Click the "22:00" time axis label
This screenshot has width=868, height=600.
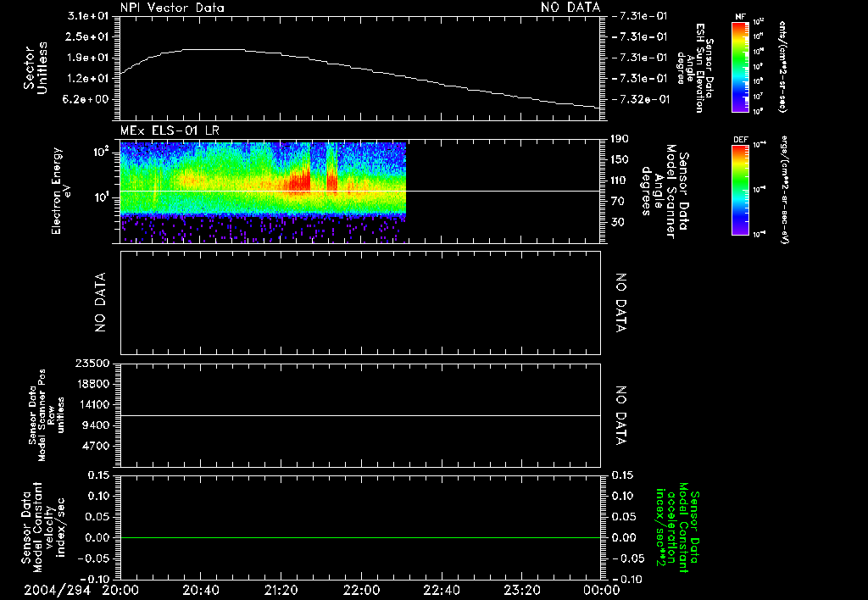361,590
